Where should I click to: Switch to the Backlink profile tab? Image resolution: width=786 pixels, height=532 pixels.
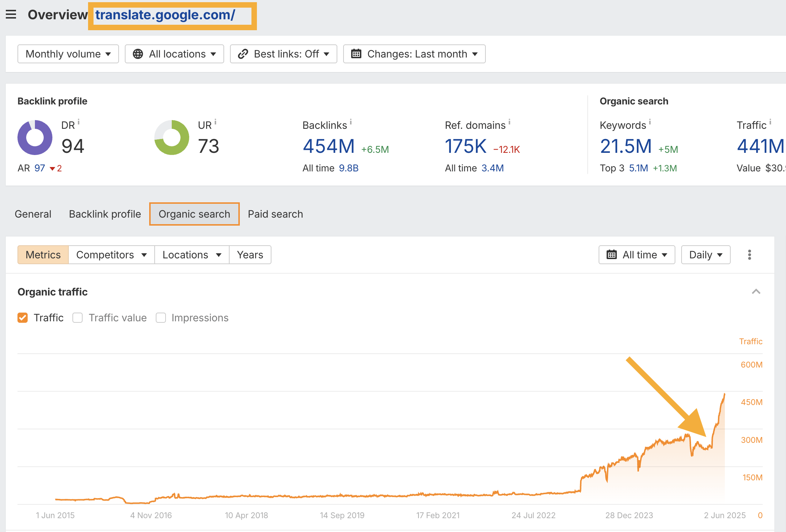(104, 214)
